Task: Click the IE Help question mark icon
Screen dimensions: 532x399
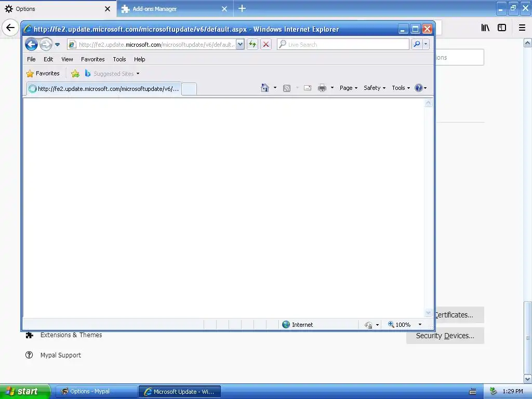Action: tap(419, 88)
